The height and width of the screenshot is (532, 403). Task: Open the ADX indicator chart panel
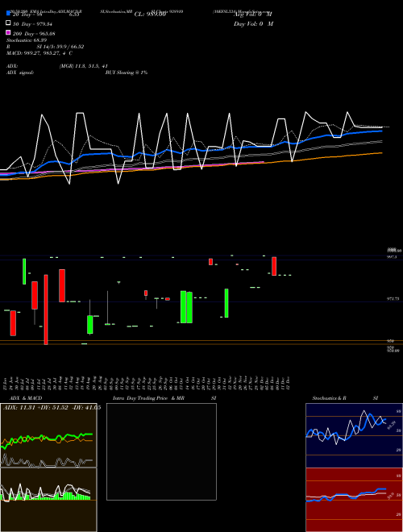pos(48,435)
